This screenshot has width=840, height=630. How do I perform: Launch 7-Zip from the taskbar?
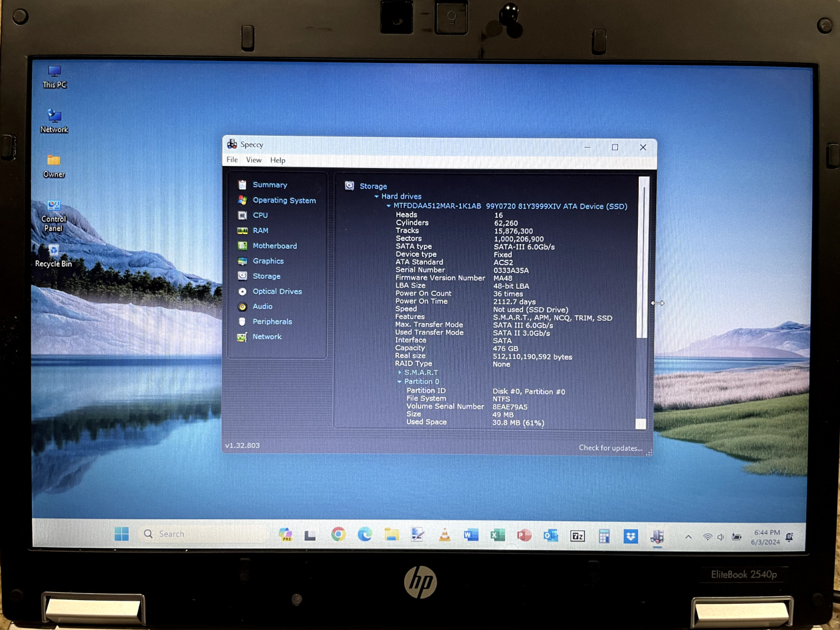[577, 536]
